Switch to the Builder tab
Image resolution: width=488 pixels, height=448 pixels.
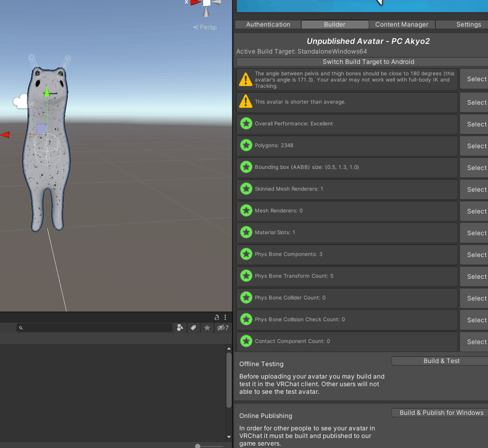point(335,24)
